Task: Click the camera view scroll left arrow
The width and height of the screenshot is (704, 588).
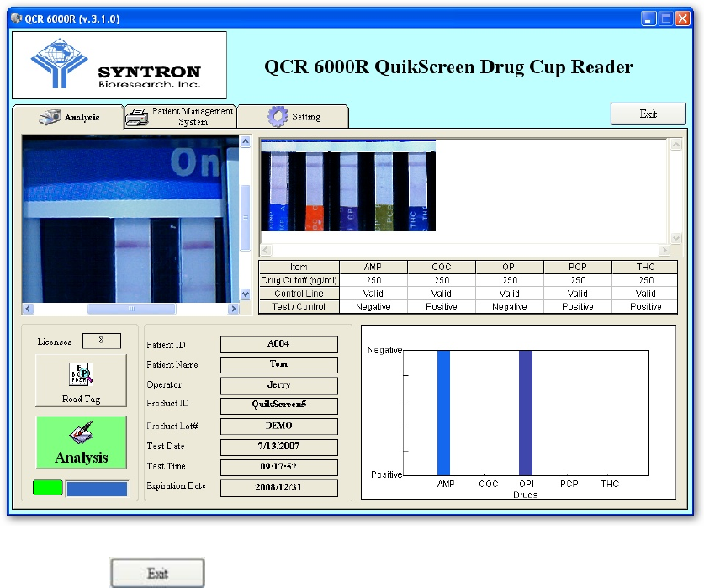Action: pos(28,309)
